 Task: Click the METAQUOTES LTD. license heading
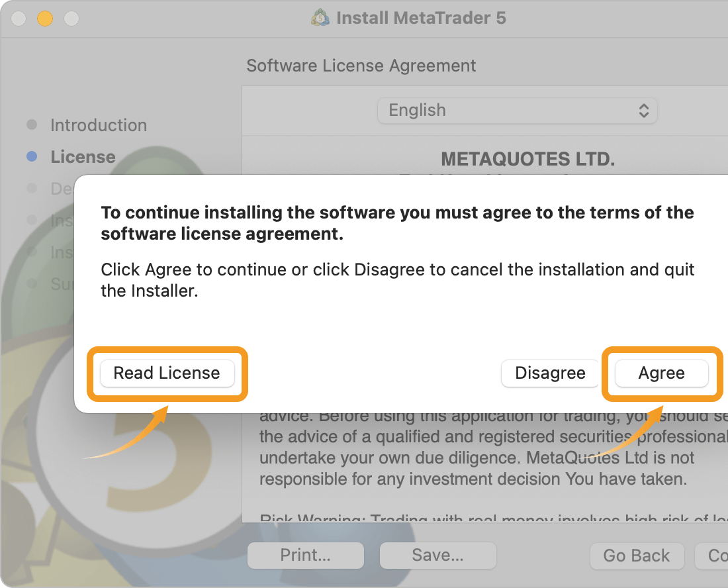coord(528,159)
